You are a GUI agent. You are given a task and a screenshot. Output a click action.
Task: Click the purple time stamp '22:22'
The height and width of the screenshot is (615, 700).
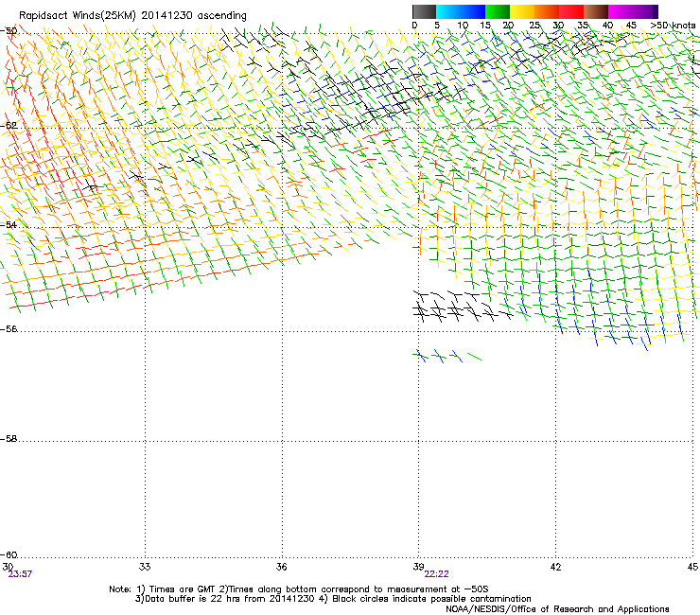pos(437,574)
